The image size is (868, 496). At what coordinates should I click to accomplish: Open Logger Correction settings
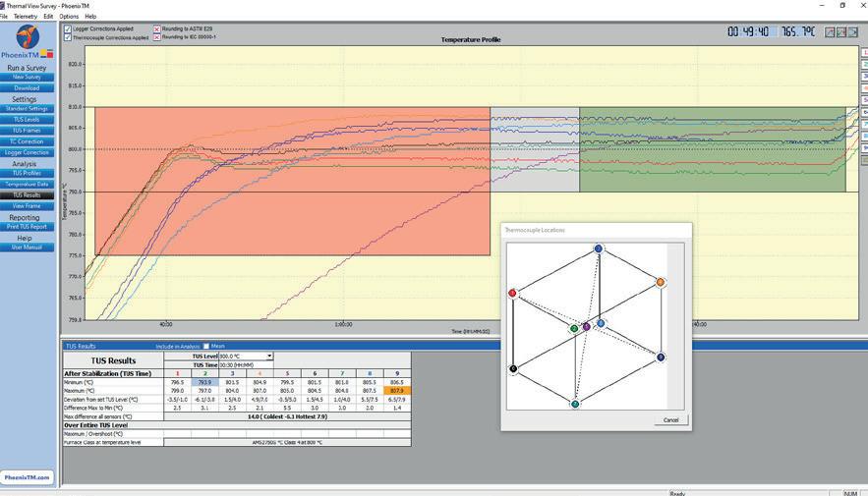28,152
